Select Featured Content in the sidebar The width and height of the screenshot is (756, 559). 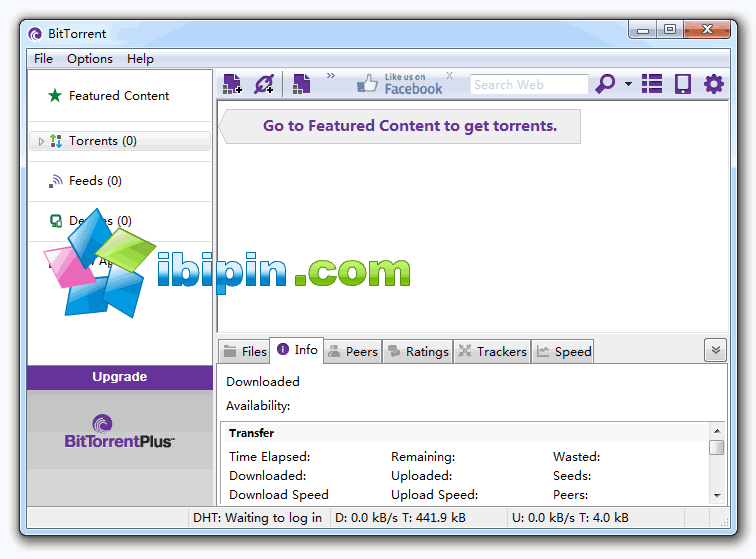tap(120, 96)
